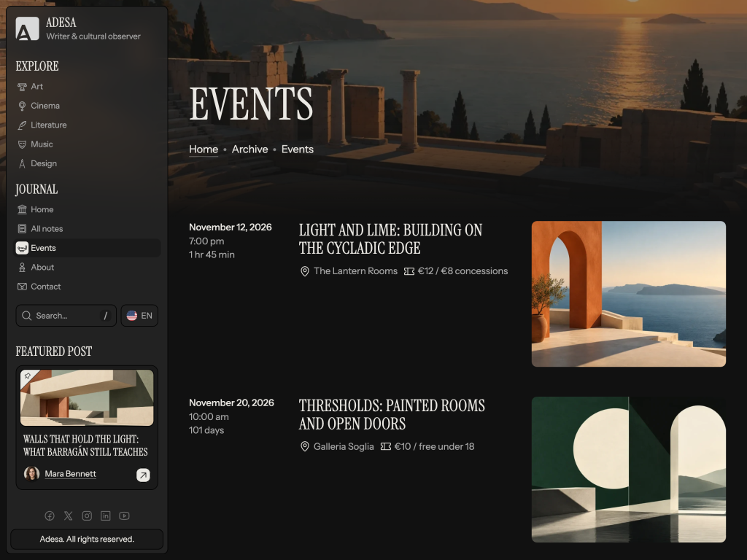This screenshot has width=747, height=560.
Task: Click €10 / free under 18 text
Action: pyautogui.click(x=434, y=447)
